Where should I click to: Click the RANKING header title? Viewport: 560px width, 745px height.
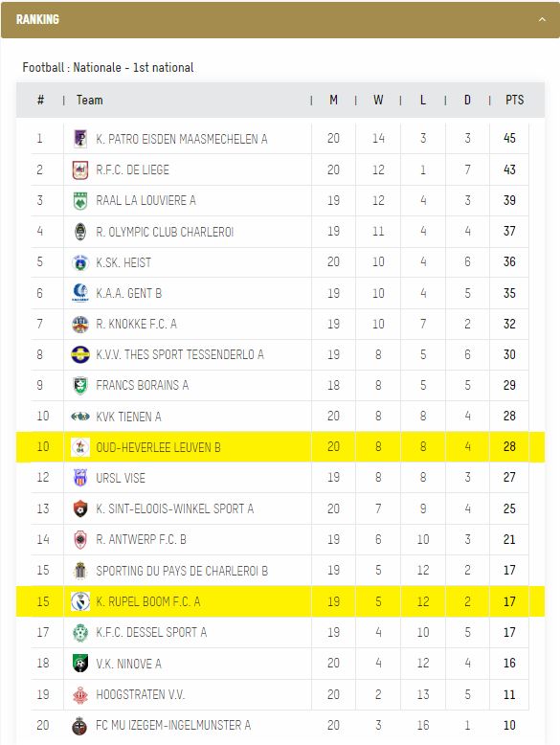click(x=37, y=19)
